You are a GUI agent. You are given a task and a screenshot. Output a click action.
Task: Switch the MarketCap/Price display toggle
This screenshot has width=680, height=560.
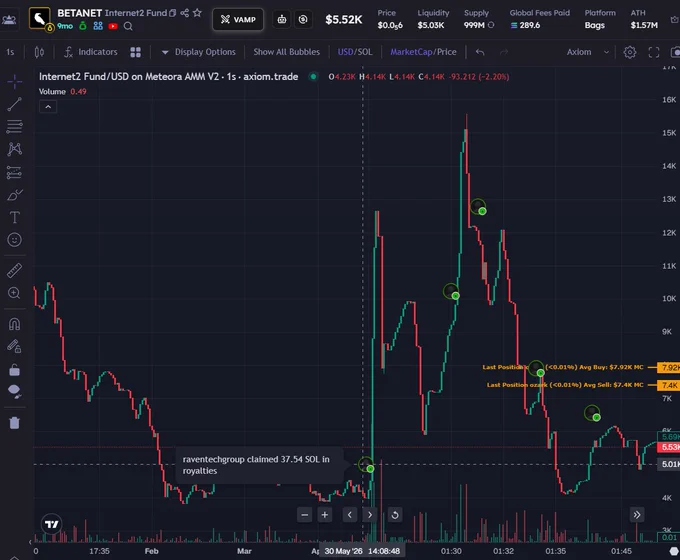pyautogui.click(x=423, y=52)
